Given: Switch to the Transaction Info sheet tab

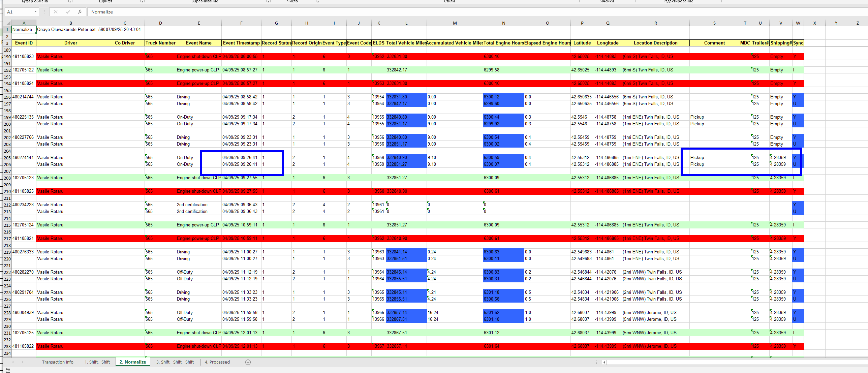Looking at the screenshot, I should [58, 362].
